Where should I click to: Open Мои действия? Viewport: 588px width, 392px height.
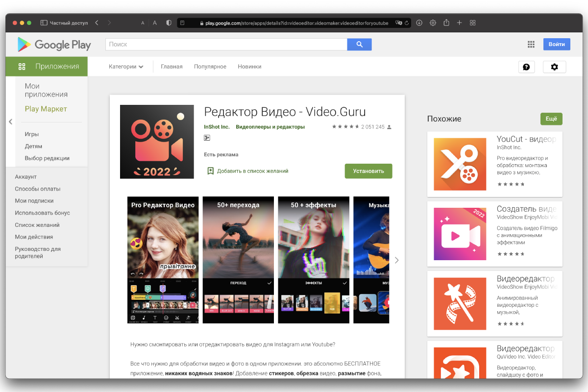[34, 237]
